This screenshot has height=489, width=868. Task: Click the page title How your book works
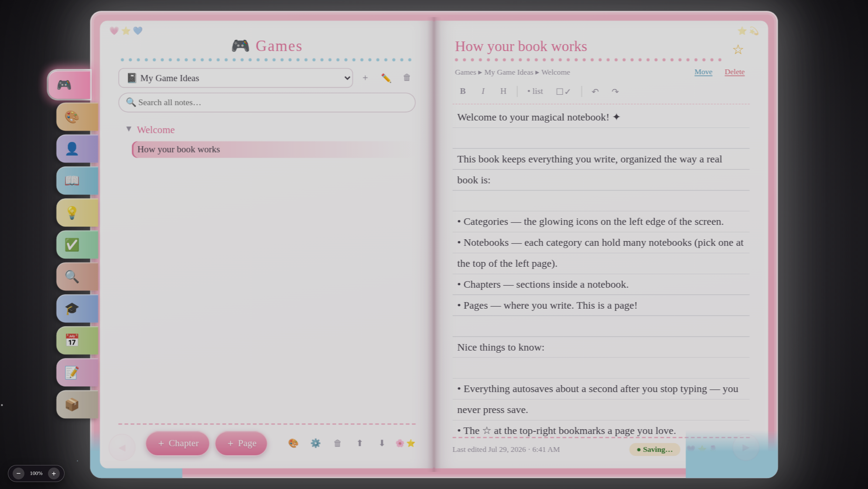click(521, 46)
